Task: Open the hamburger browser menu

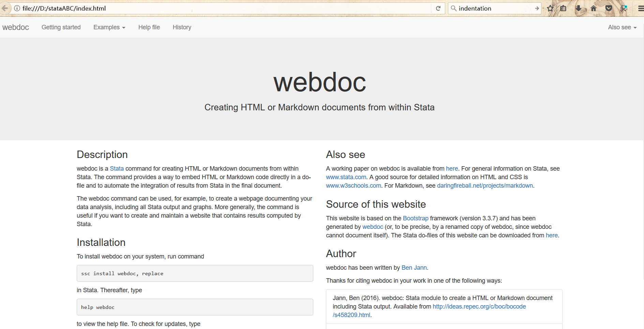Action: click(x=640, y=8)
